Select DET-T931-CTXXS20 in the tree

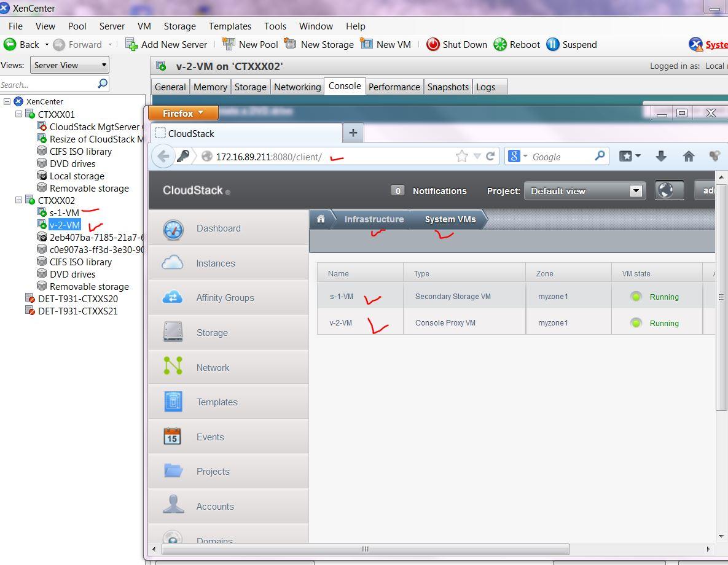tap(77, 298)
